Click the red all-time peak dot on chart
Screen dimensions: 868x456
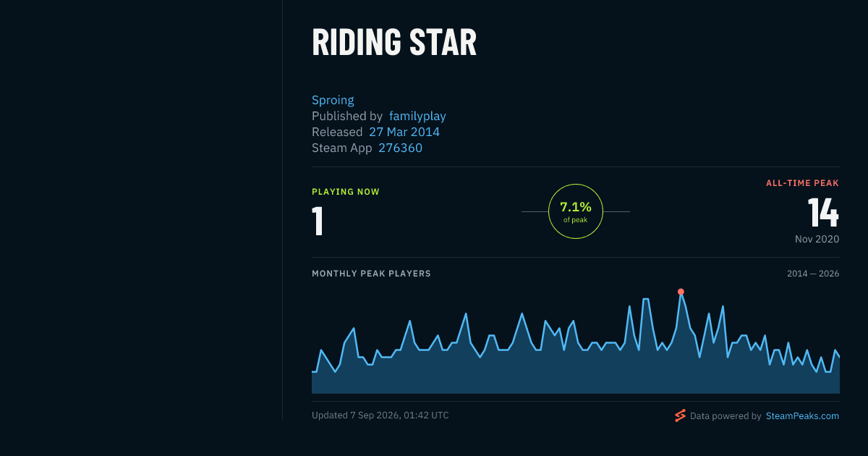(x=681, y=292)
